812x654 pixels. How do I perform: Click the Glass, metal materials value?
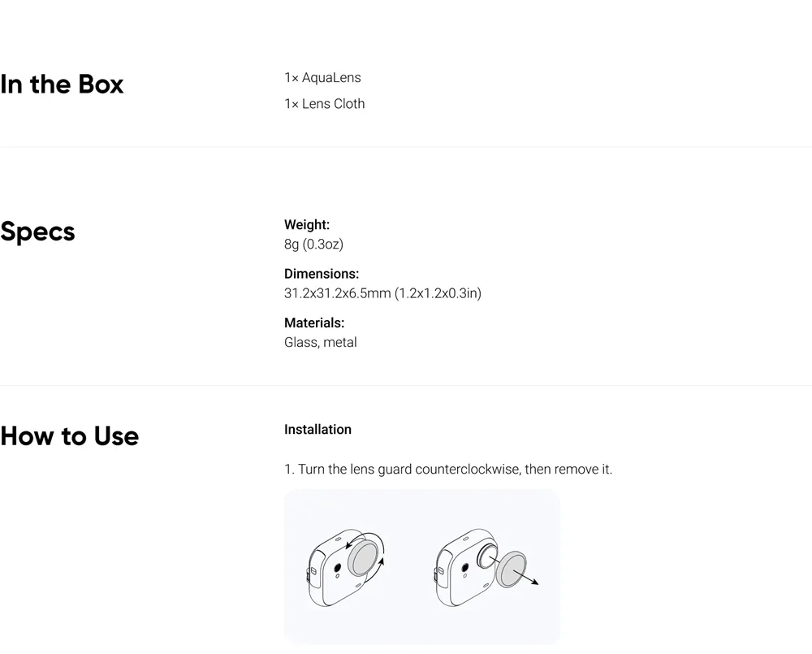tap(321, 342)
